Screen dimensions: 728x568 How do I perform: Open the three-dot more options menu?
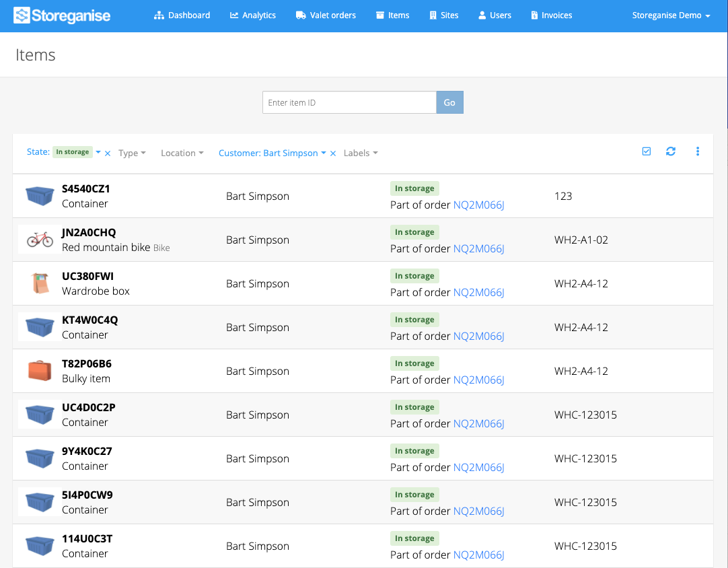pos(697,151)
